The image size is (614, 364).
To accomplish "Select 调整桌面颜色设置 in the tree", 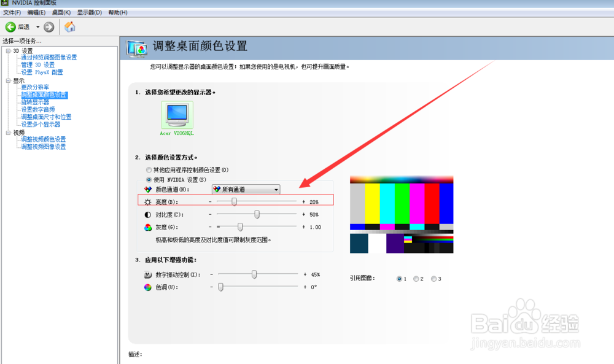I will pyautogui.click(x=44, y=95).
